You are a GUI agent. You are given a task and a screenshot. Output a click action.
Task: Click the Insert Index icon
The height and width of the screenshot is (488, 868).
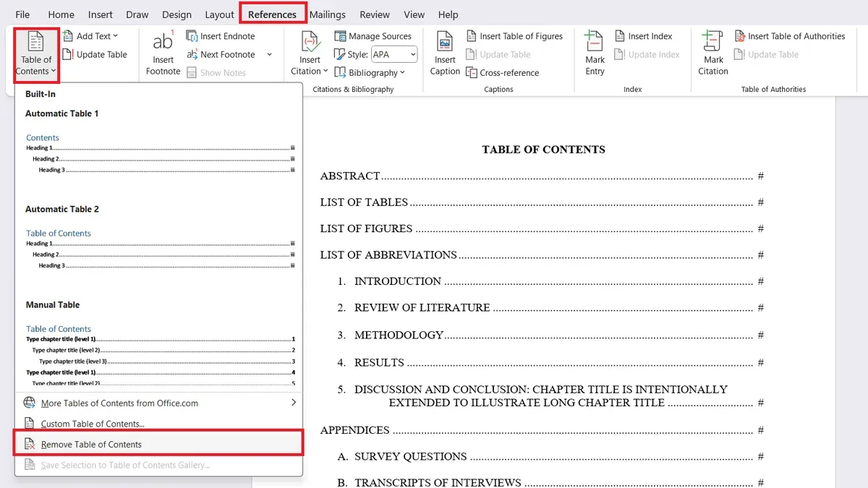point(620,36)
